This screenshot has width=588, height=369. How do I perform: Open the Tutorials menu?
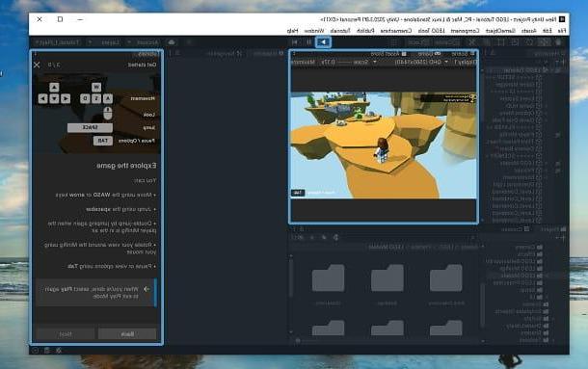[x=340, y=31]
